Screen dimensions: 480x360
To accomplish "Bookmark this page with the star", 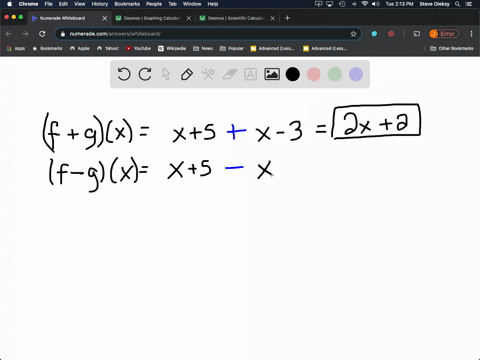I will 353,34.
